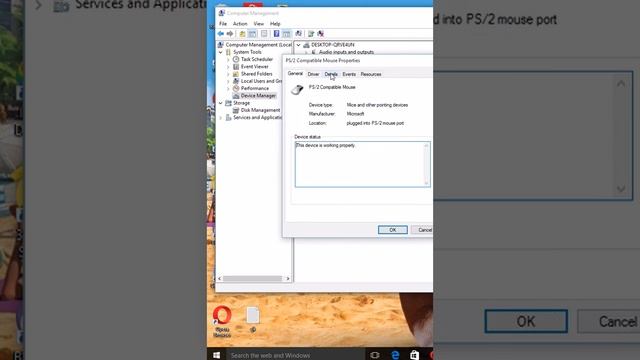Collapse the System Tools tree node
640x360 pixels.
(221, 52)
